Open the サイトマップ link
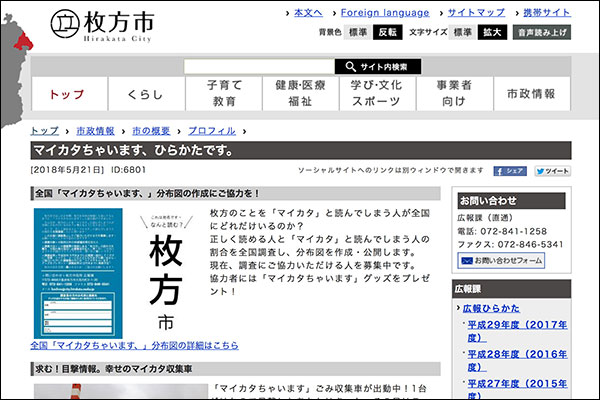Image resolution: width=600 pixels, height=400 pixels. (475, 13)
